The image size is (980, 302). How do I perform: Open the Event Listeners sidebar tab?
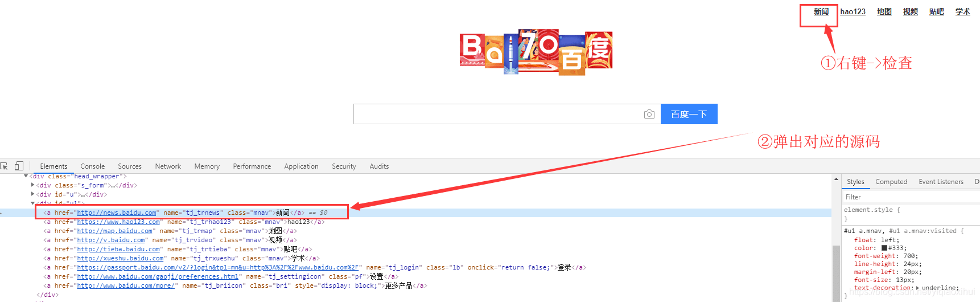tap(941, 182)
